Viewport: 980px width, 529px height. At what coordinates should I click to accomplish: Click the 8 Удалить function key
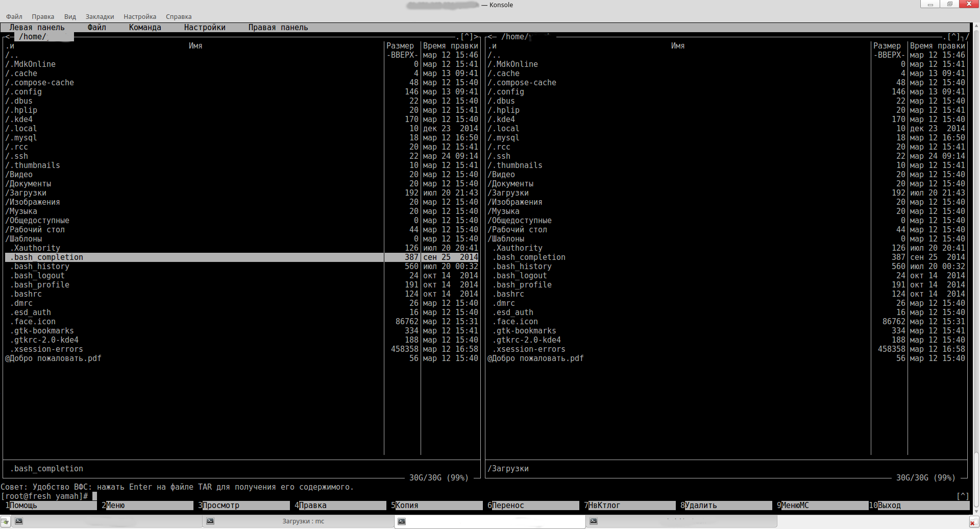point(726,506)
